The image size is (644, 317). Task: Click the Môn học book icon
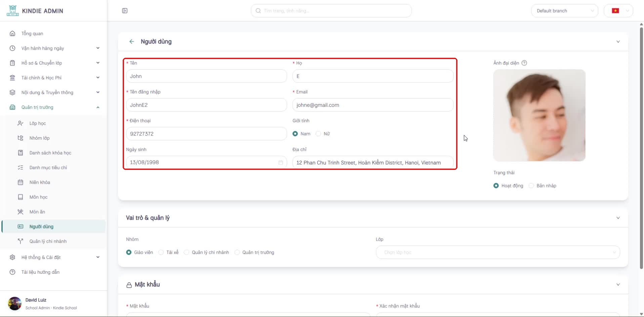coord(21,197)
